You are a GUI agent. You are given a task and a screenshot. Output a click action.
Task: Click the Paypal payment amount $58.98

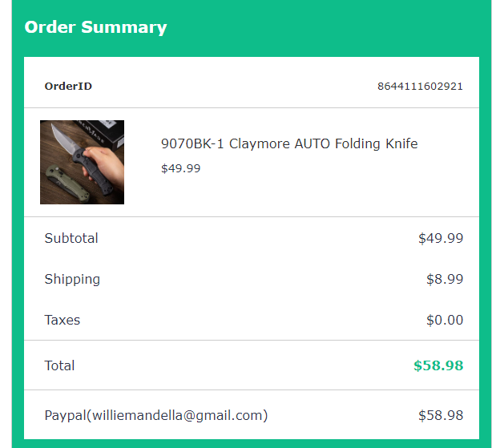point(440,415)
